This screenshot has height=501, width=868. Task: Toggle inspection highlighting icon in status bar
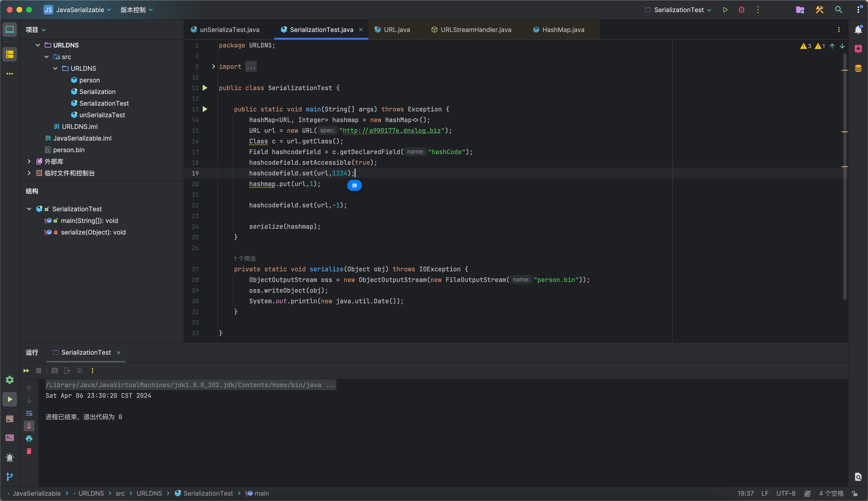(x=807, y=493)
